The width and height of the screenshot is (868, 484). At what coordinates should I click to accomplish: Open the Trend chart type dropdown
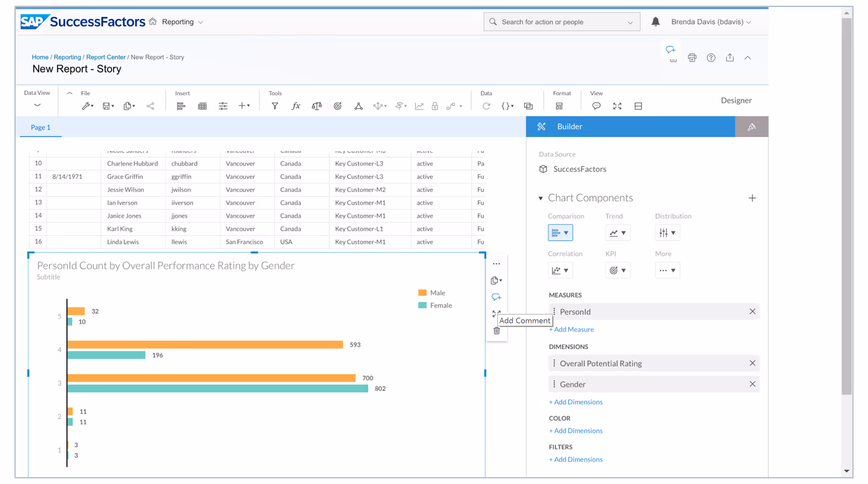click(618, 233)
